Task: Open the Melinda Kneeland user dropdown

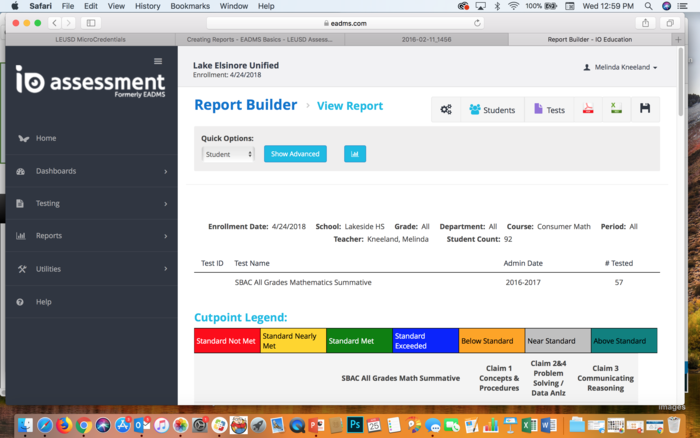Action: (620, 67)
